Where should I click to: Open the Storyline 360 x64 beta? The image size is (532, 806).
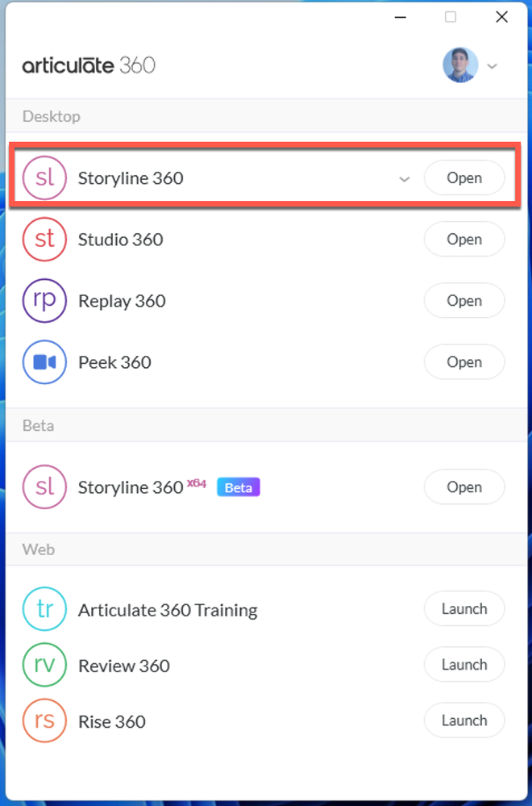tap(464, 487)
